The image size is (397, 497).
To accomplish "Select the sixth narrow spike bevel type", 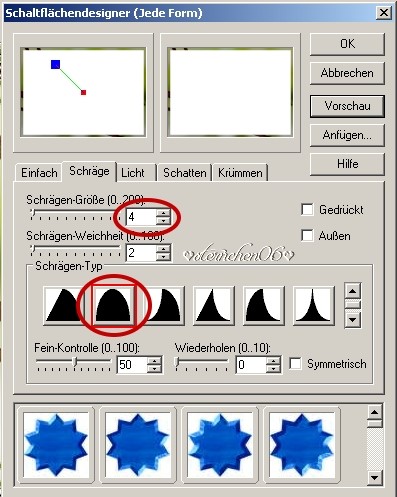I will tap(313, 306).
